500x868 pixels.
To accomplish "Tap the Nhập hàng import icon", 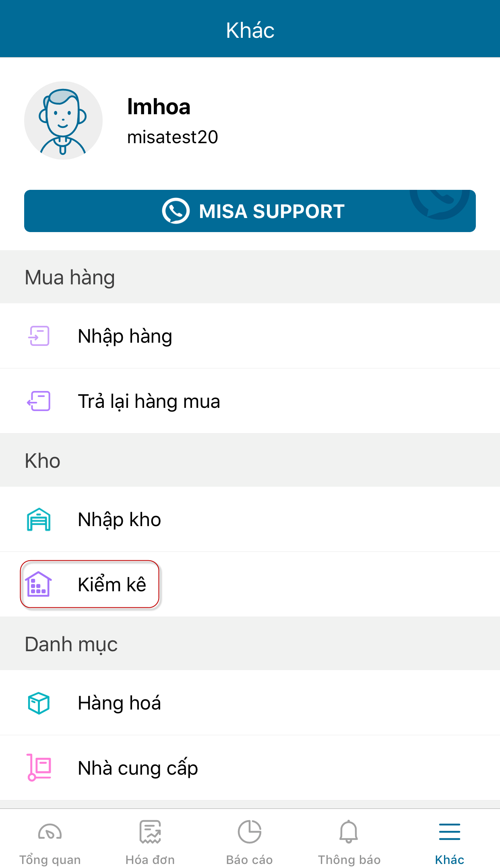I will (x=39, y=336).
